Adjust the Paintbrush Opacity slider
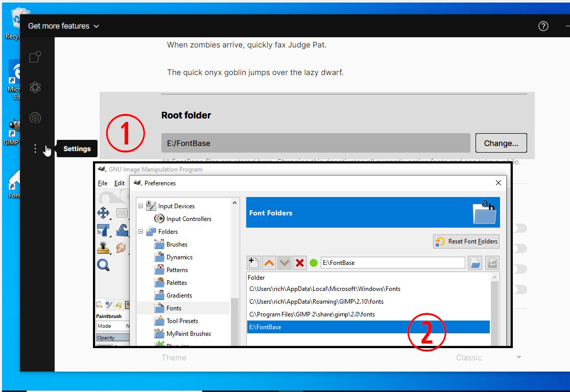Screen dimensions: 570x392 pos(113,337)
